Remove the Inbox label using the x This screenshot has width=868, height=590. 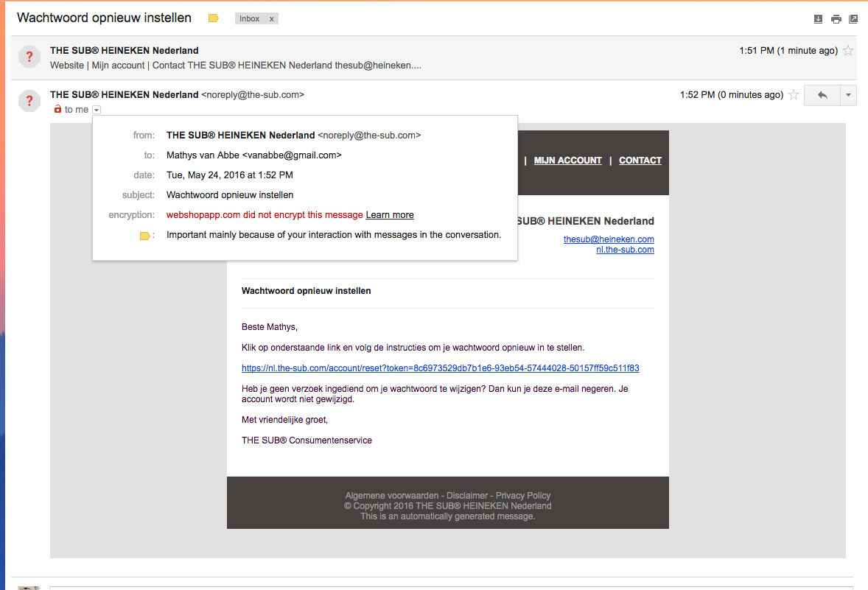(271, 19)
